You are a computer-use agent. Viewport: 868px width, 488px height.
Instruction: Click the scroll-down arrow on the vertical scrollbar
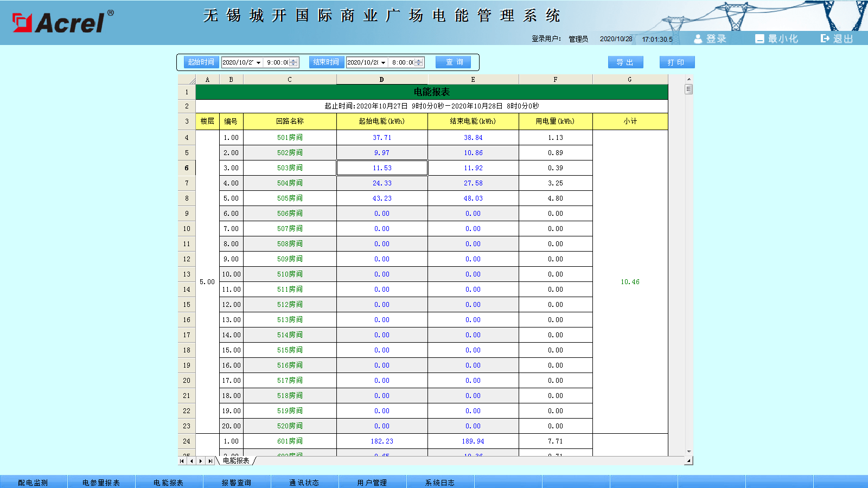click(x=688, y=451)
